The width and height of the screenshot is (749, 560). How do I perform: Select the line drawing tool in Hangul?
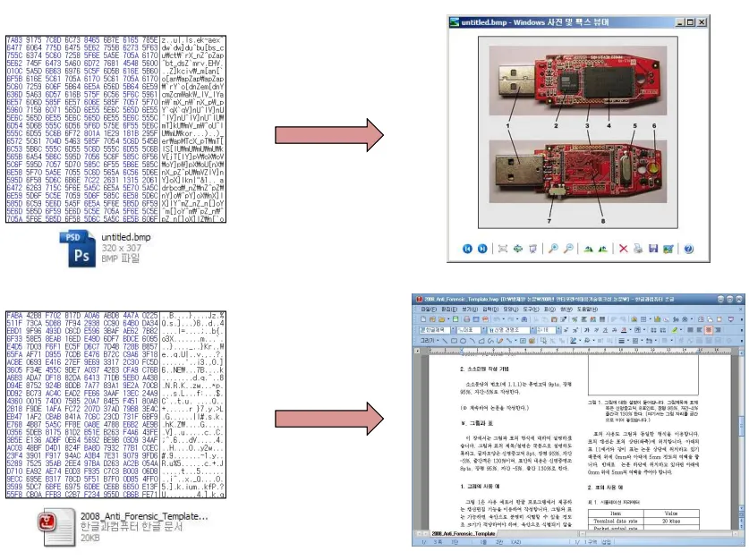tap(445, 341)
